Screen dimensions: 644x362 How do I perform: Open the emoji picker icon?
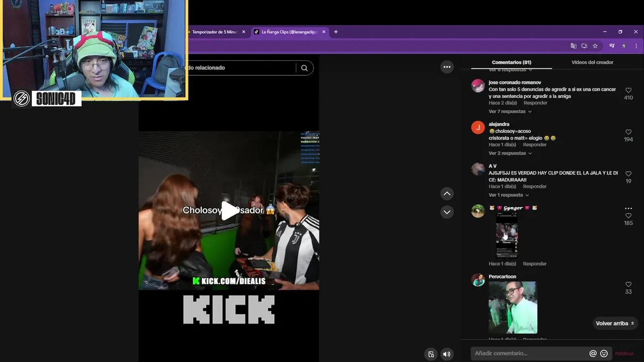pos(604,353)
